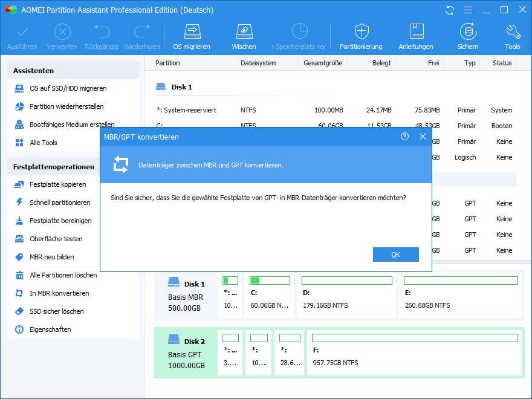Open the Partitionierung shield tool
Image resolution: width=532 pixels, height=399 pixels.
[x=361, y=36]
